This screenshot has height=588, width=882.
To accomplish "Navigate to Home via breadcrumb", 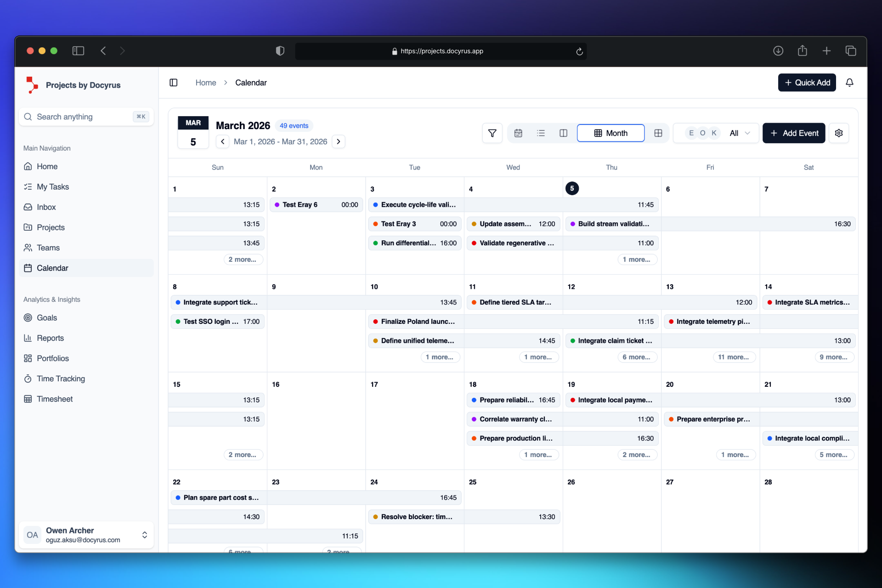I will click(205, 82).
